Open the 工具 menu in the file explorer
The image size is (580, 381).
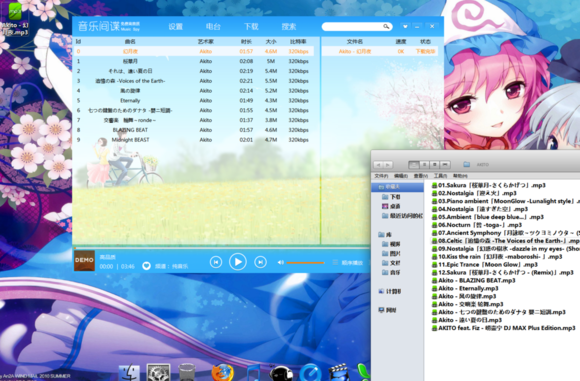(440, 176)
